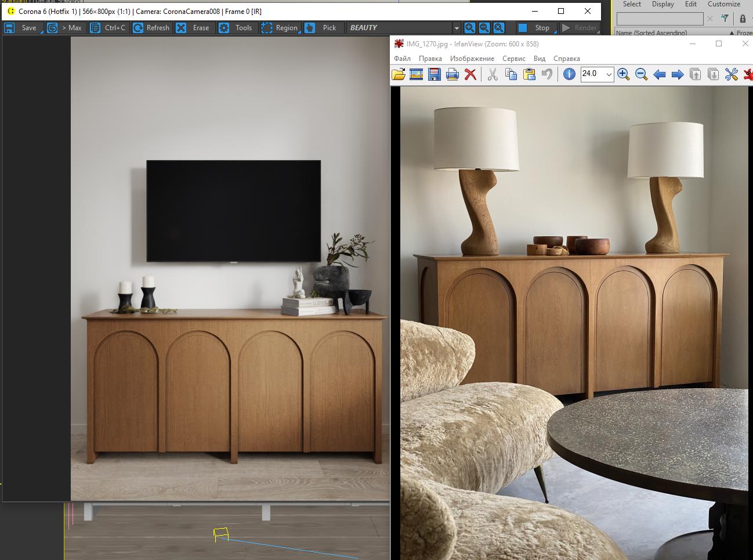
Task: Click the Refresh arrows icon in Corona
Action: (137, 28)
